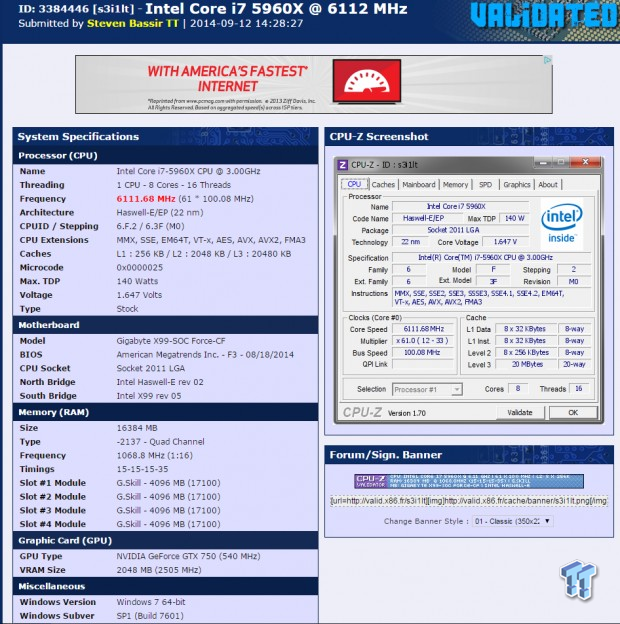
Task: Click the Validate button in CPU-Z
Action: coord(520,412)
